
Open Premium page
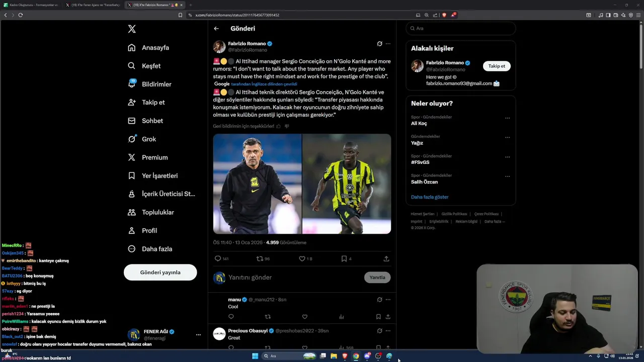[148, 157]
